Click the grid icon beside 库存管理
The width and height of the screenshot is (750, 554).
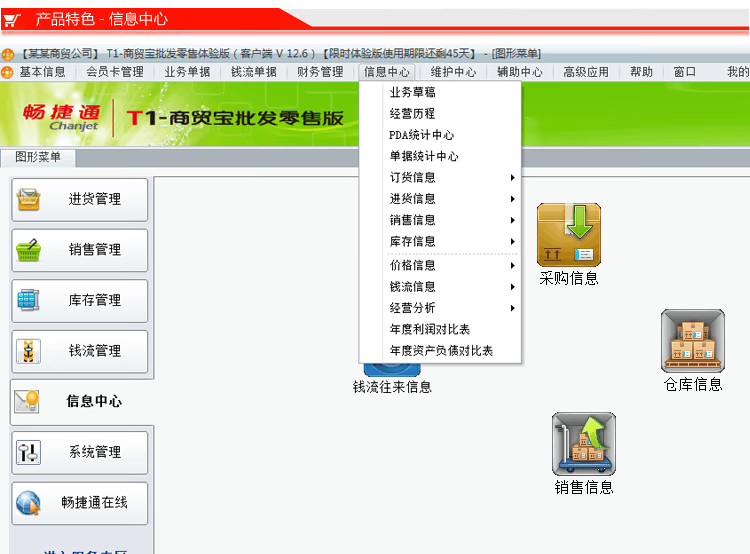click(x=28, y=300)
